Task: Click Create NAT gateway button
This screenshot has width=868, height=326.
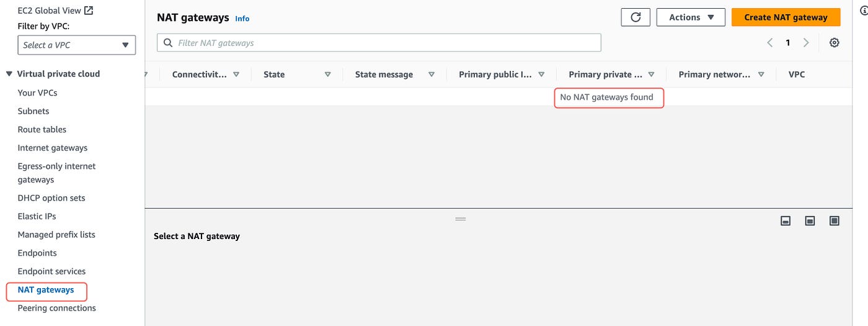Action: (x=786, y=17)
